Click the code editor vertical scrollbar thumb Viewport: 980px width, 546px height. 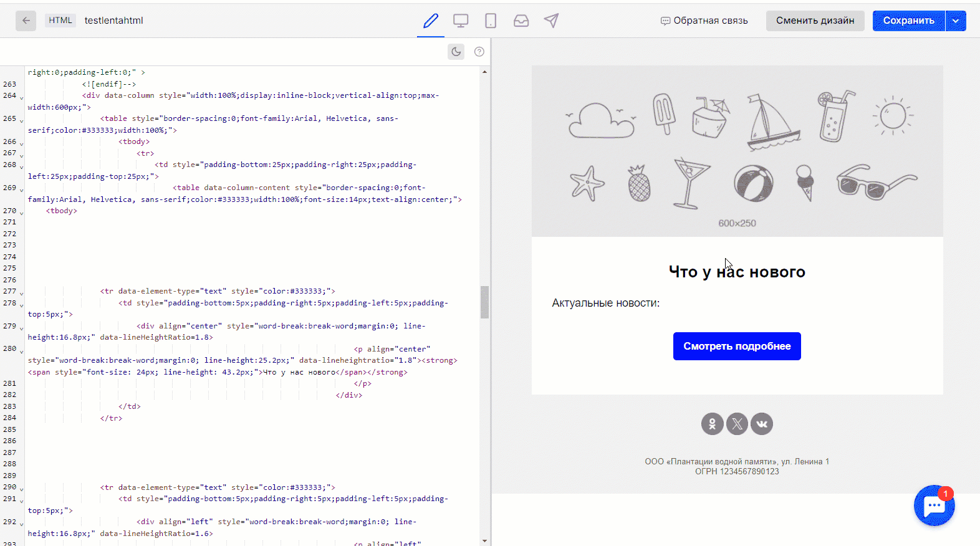pyautogui.click(x=484, y=302)
